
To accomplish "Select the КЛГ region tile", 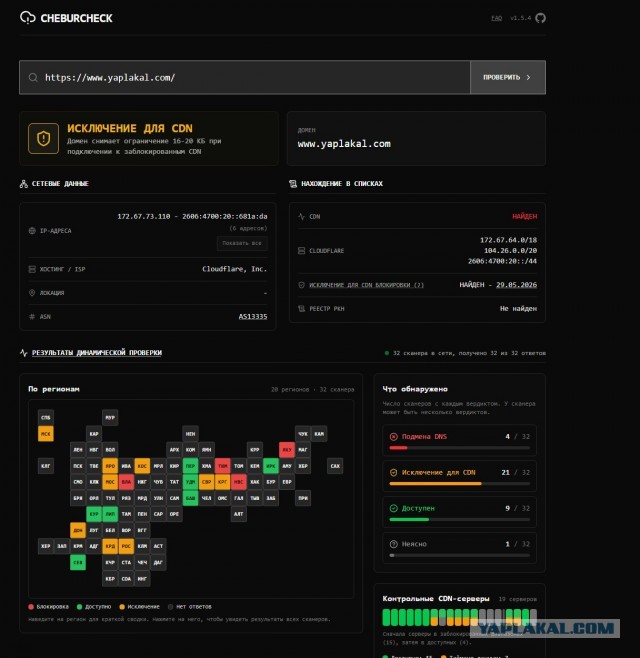I will click(46, 466).
